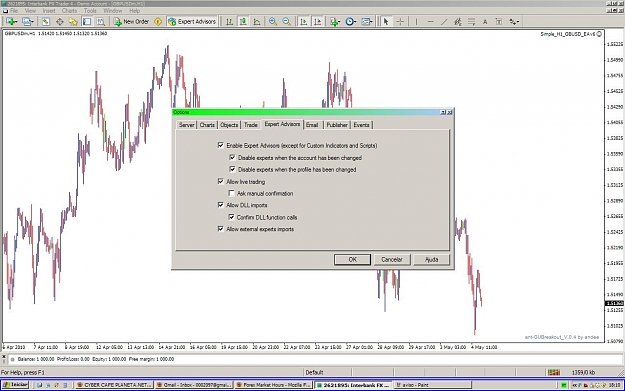Switch to the Publisher tab in Options
625x391 pixels.
click(x=337, y=125)
